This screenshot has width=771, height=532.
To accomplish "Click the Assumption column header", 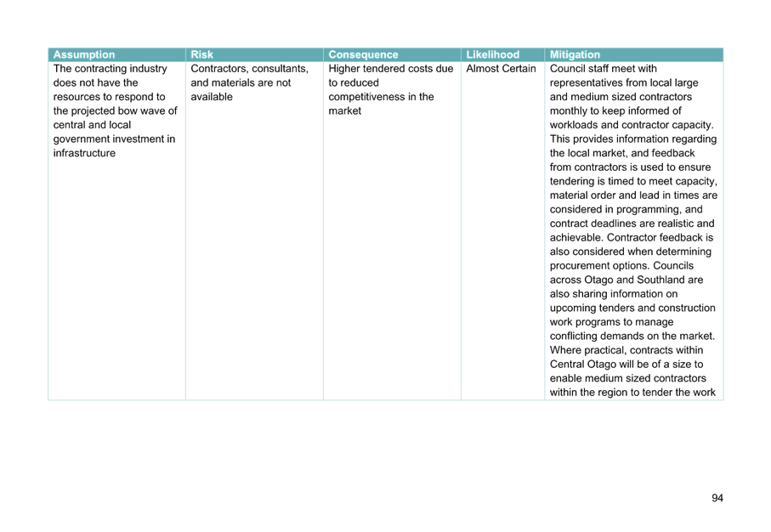I will click(117, 54).
